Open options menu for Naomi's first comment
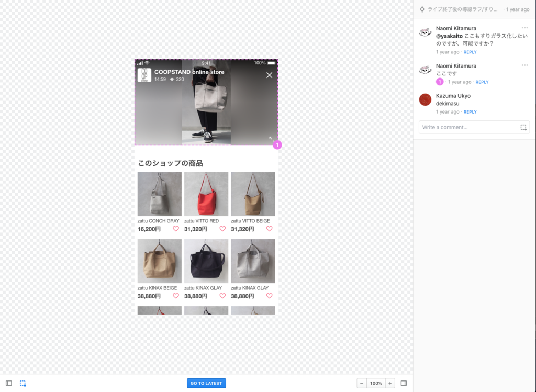Image resolution: width=536 pixels, height=392 pixels. click(x=524, y=28)
